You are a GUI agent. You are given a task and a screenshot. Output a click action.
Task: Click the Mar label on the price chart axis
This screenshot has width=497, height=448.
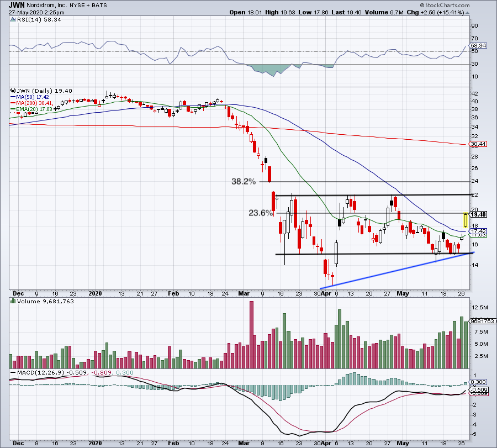pos(244,293)
